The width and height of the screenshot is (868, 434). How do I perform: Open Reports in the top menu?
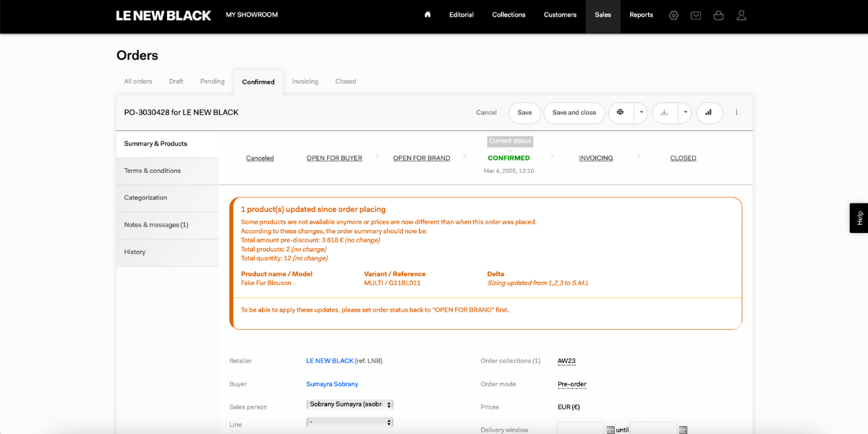641,15
